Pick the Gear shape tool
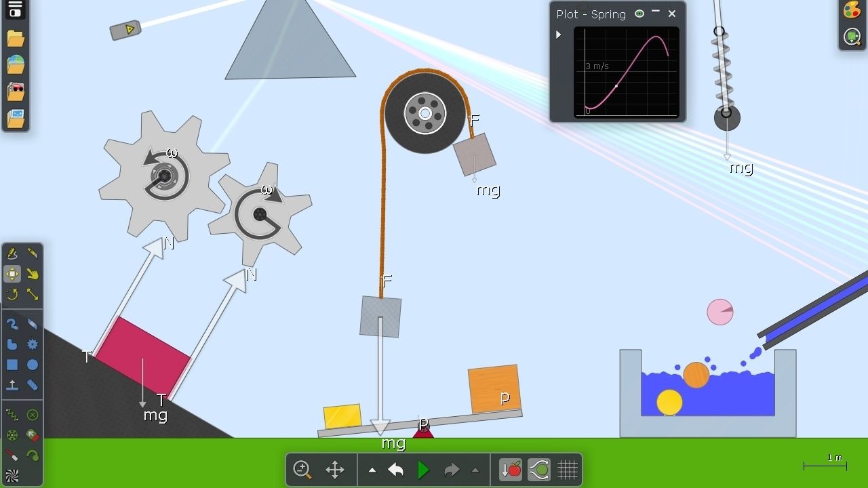868x488 pixels. (33, 344)
